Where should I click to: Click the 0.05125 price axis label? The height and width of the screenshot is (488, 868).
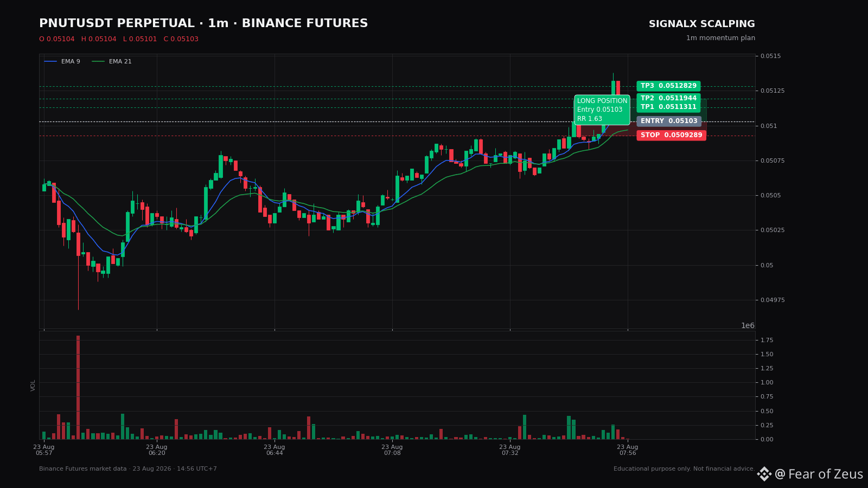773,91
